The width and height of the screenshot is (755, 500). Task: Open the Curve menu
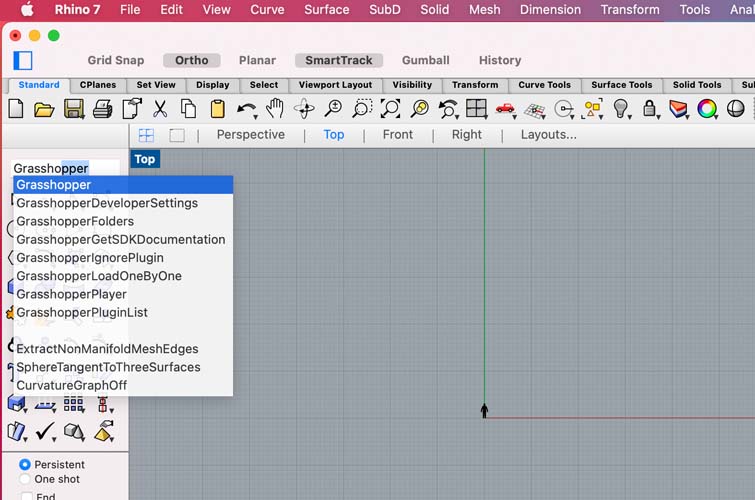coord(267,10)
